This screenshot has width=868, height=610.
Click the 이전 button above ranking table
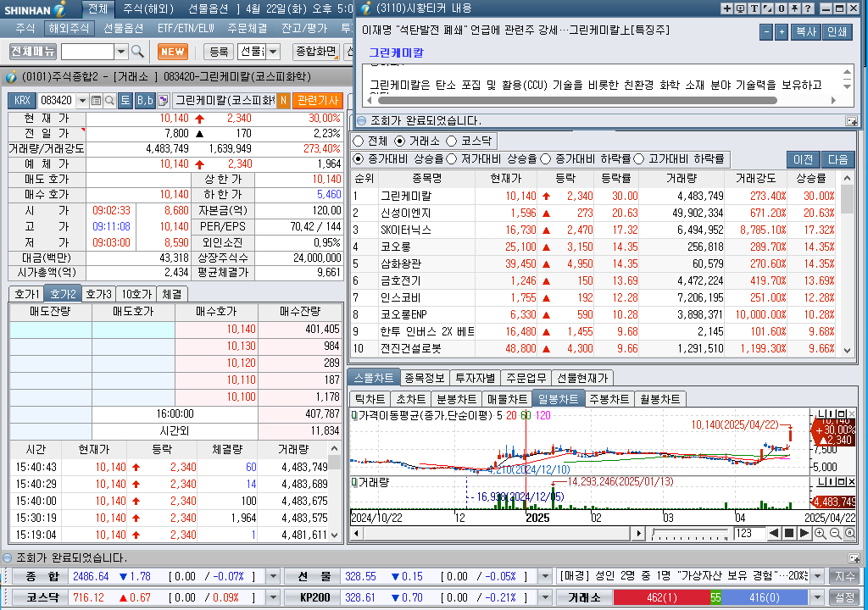coord(803,159)
